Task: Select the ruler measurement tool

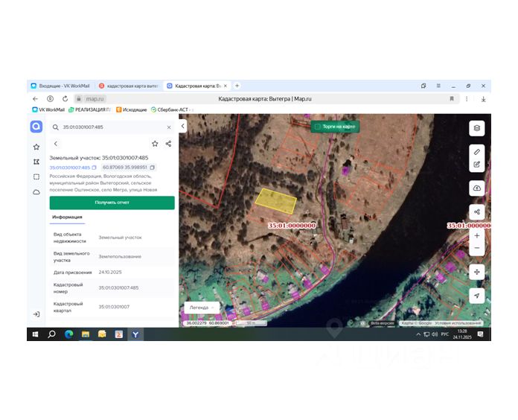Action: pyautogui.click(x=477, y=151)
